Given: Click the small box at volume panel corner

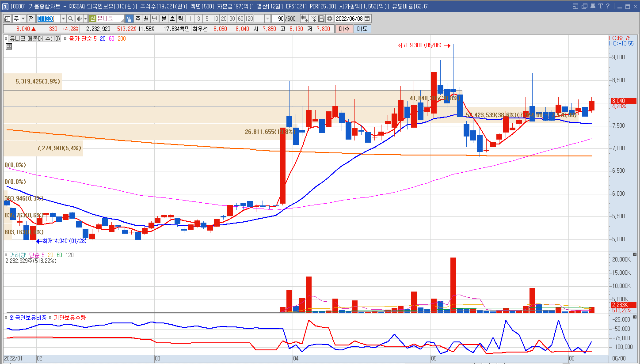Looking at the screenshot, I should point(635,254).
